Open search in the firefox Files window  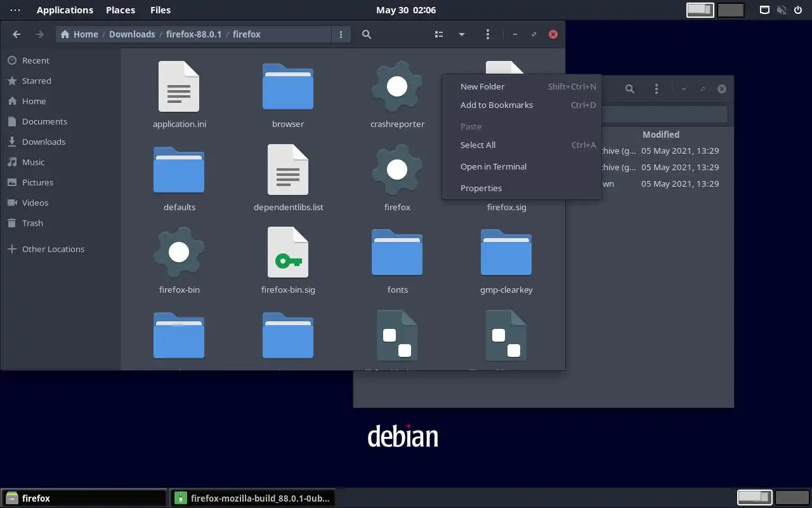(367, 34)
